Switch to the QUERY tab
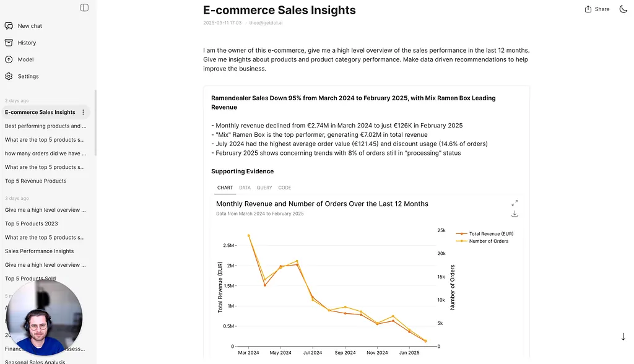This screenshot has width=634, height=364. (x=264, y=188)
